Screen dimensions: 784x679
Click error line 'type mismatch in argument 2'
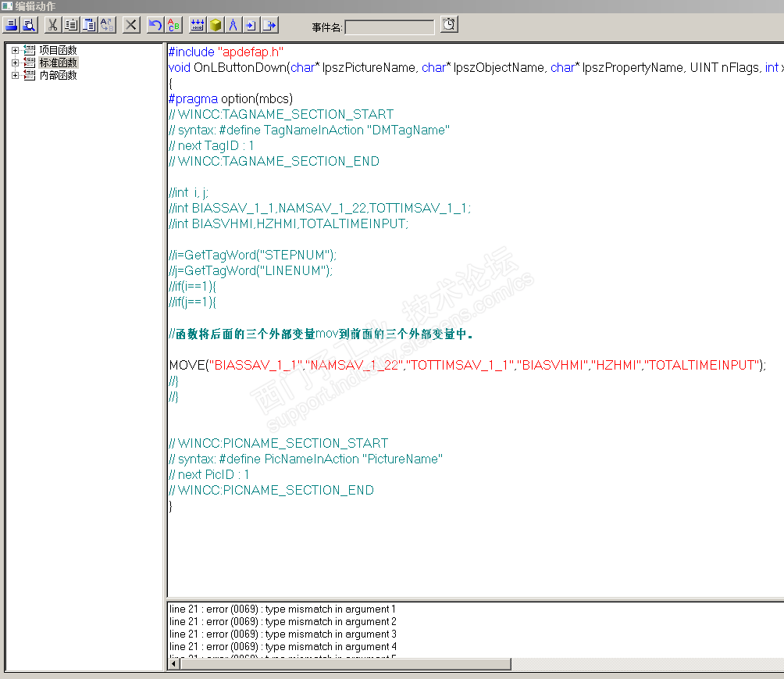click(x=283, y=621)
